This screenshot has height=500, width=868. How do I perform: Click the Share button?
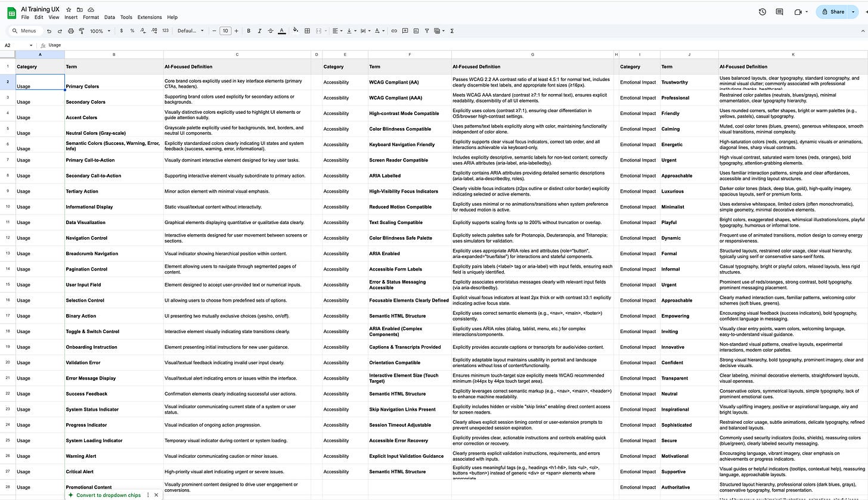pyautogui.click(x=833, y=11)
